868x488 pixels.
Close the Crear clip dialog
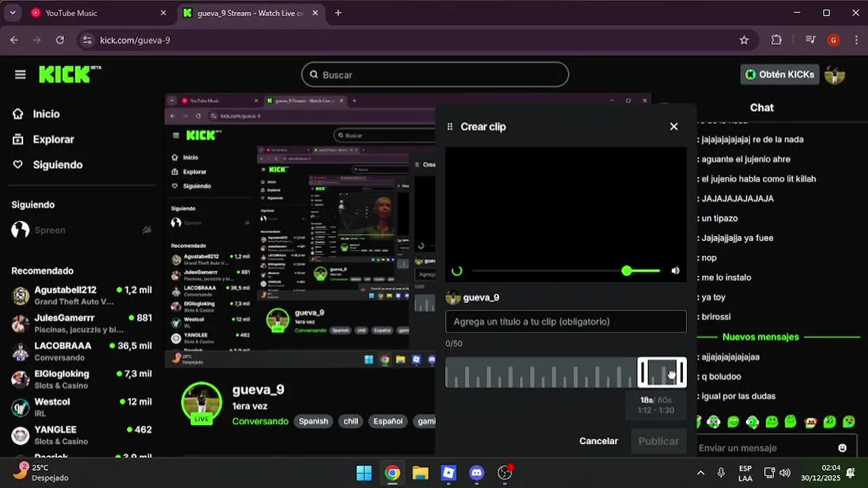673,127
